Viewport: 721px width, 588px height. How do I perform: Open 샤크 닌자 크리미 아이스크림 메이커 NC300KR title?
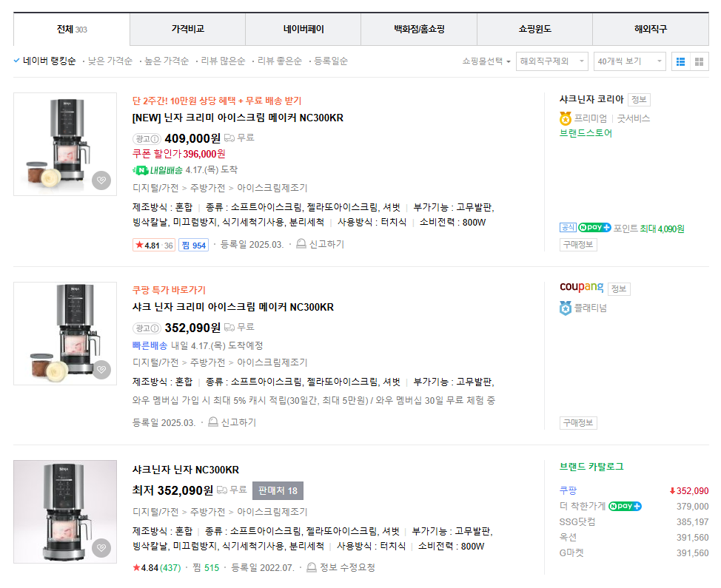tap(233, 308)
